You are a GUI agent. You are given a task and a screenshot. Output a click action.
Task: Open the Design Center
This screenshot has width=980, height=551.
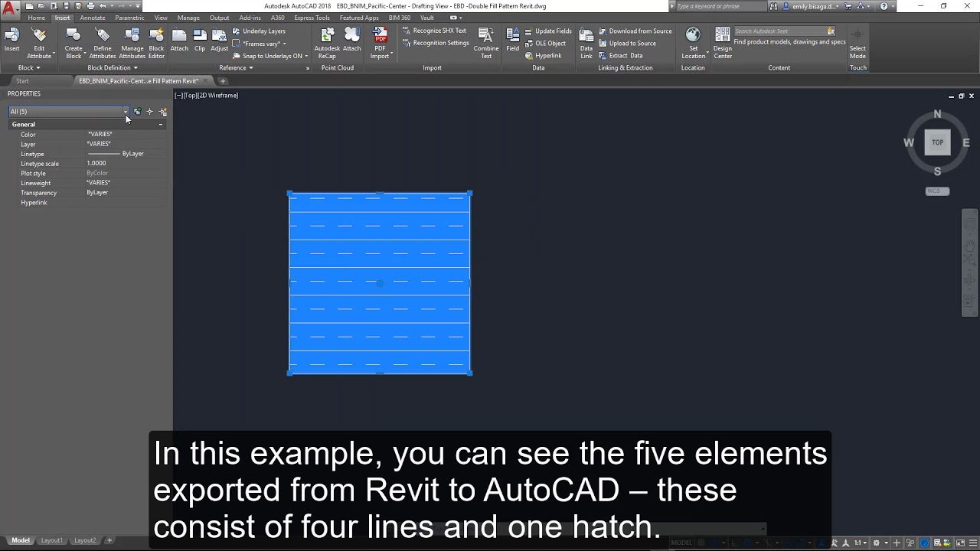pos(722,42)
